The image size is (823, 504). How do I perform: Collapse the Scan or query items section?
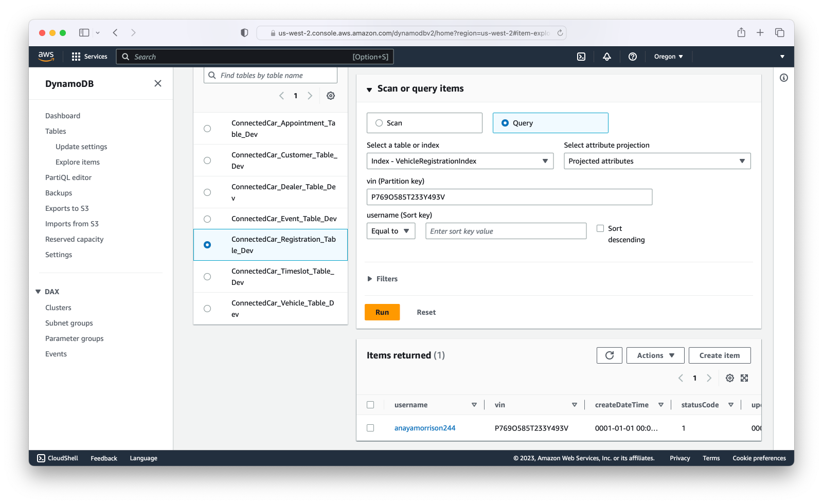point(369,89)
